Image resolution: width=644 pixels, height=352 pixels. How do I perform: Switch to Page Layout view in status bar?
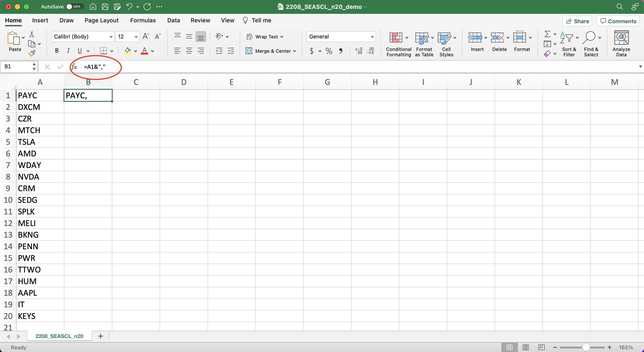click(x=525, y=347)
